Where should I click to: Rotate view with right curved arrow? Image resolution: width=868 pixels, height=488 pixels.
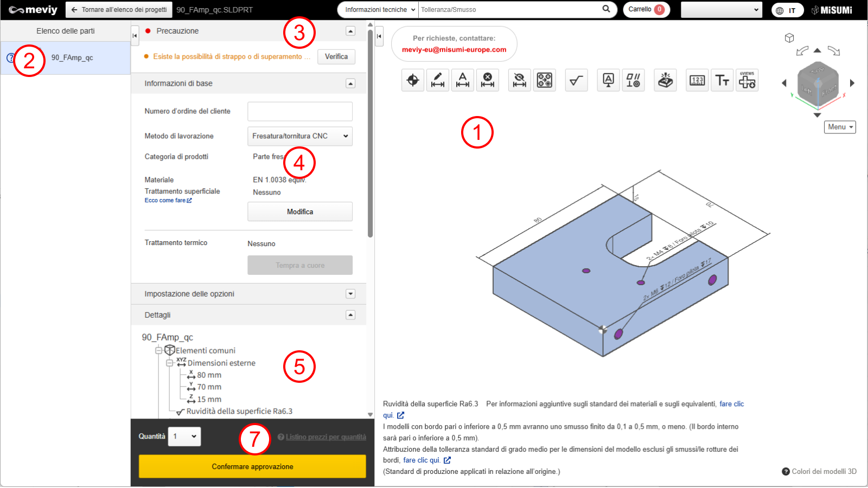point(834,51)
